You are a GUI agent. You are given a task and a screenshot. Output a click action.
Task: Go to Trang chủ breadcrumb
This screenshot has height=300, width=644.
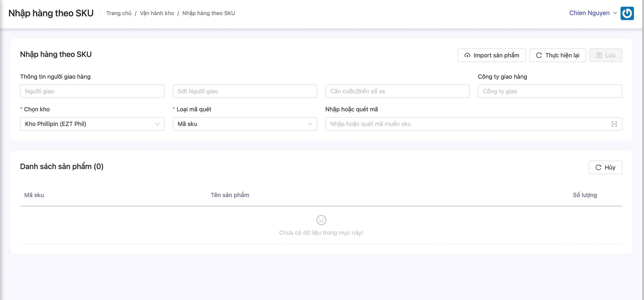click(119, 13)
